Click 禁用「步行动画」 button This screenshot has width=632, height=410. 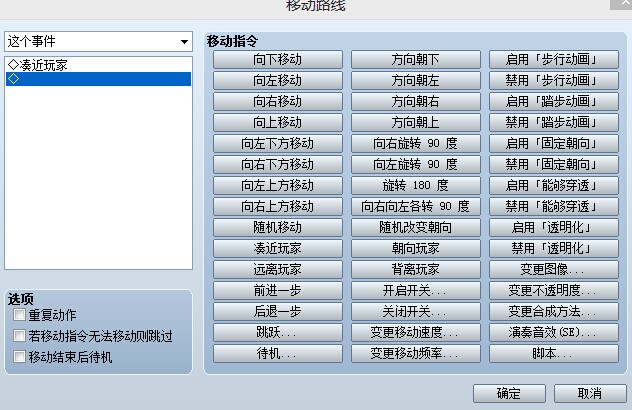[x=554, y=81]
